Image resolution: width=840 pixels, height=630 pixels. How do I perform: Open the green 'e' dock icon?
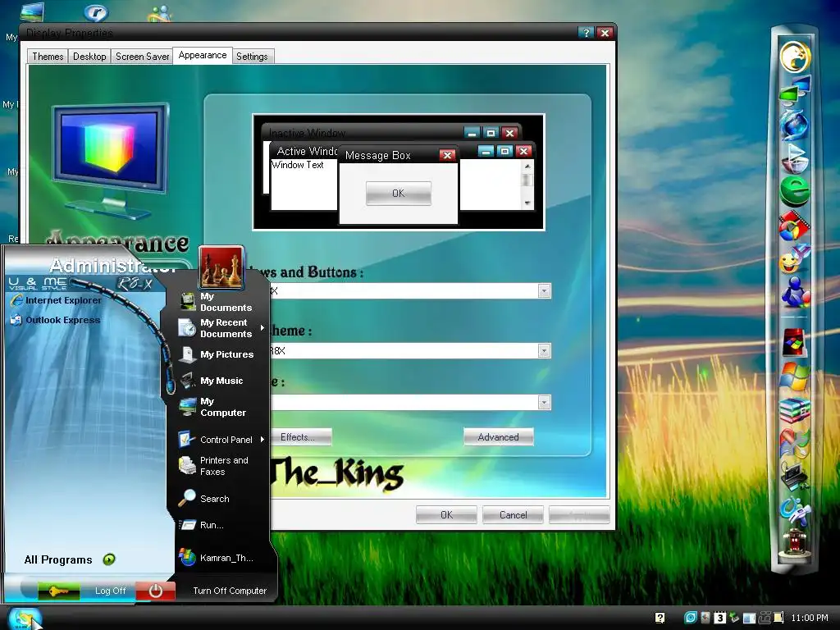coord(794,192)
